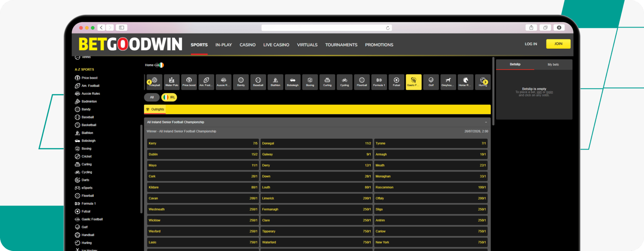Click the yellow JOIN button

[558, 44]
